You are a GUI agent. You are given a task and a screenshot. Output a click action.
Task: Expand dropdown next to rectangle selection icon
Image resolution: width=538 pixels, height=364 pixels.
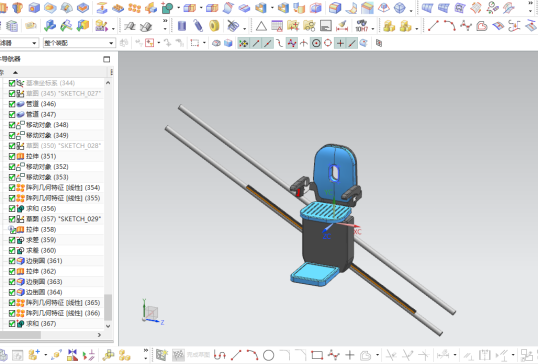(x=204, y=43)
